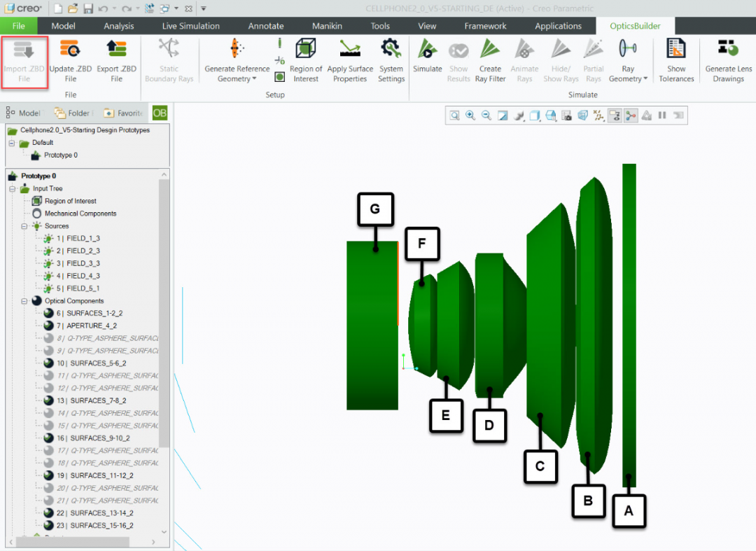The image size is (756, 551).
Task: Open the Region of Interest tool
Action: [306, 50]
